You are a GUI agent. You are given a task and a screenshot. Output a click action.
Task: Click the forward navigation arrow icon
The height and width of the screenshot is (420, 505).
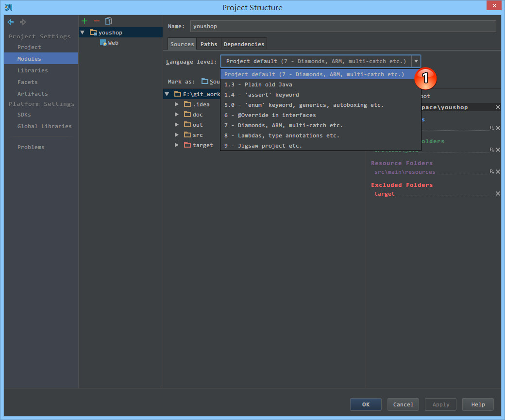click(x=23, y=22)
